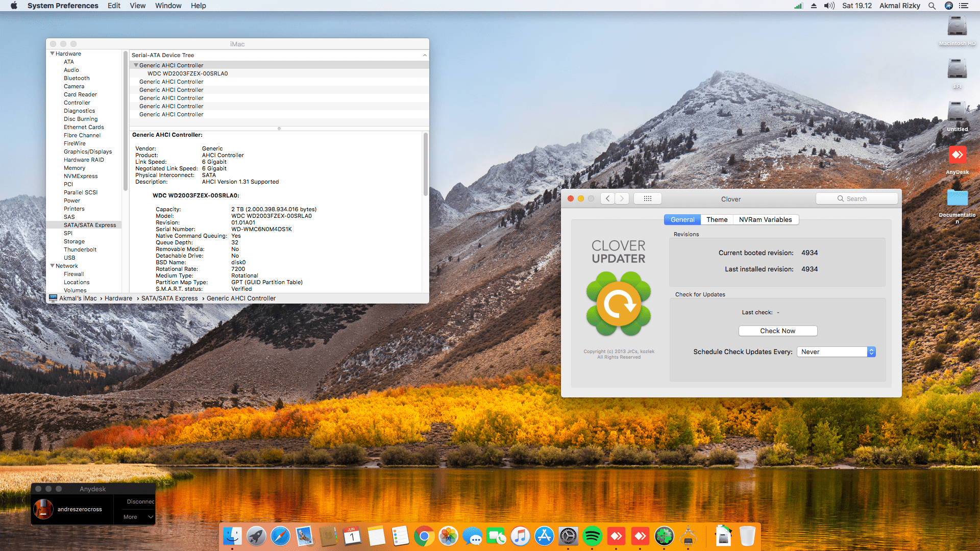Open the Window menu
Image resolution: width=980 pixels, height=551 pixels.
[168, 6]
